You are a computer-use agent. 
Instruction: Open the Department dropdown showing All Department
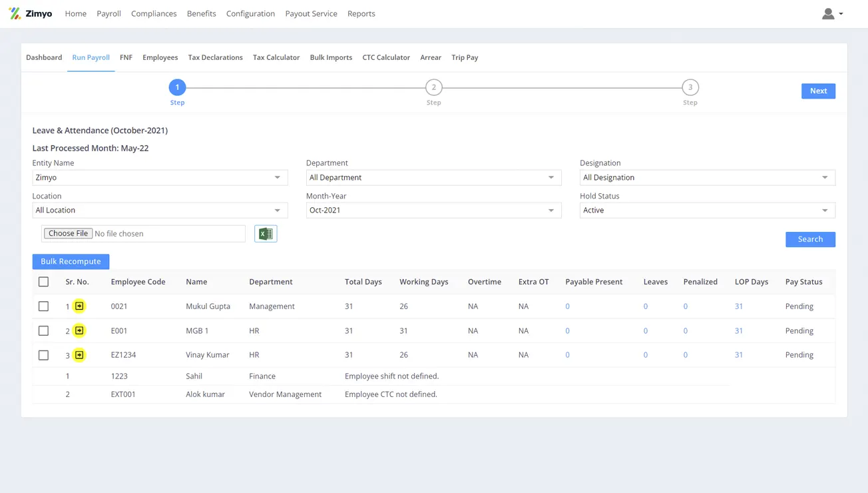tap(433, 177)
